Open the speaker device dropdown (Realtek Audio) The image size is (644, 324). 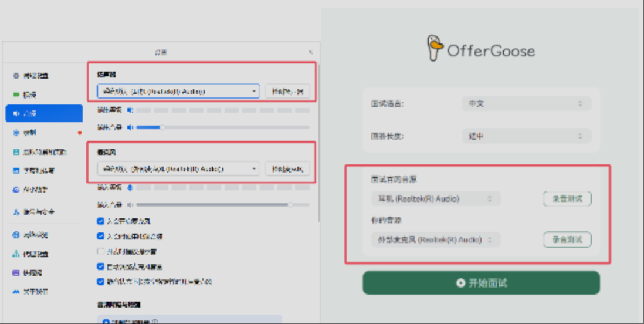[x=178, y=92]
